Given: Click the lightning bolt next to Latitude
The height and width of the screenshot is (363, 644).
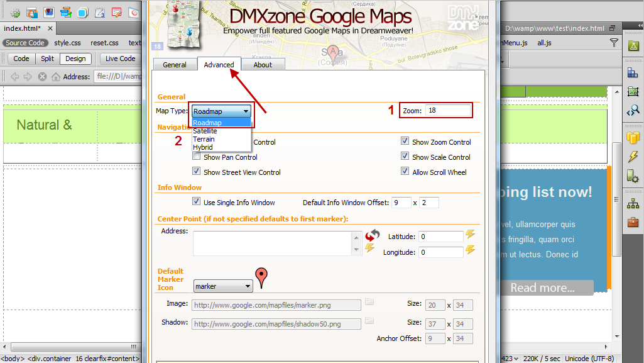Looking at the screenshot, I should point(470,234).
